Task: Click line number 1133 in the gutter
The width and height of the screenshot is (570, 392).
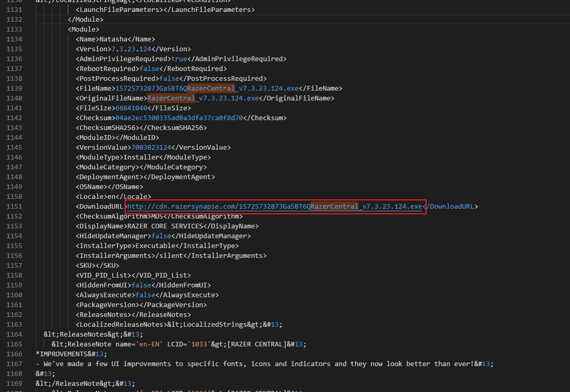Action: click(14, 30)
